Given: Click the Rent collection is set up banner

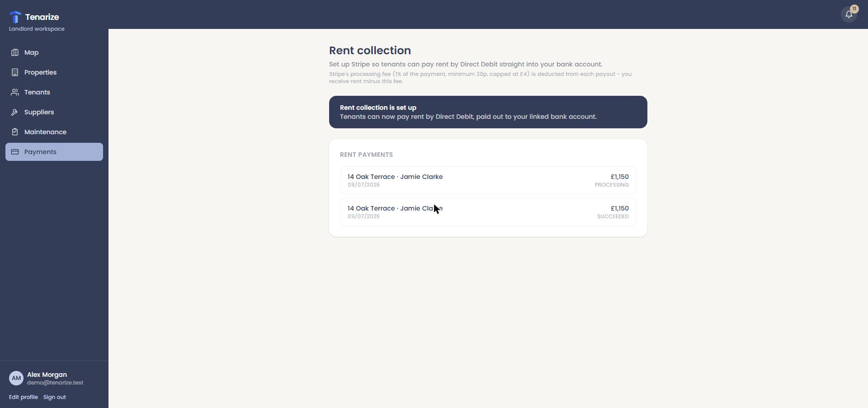Looking at the screenshot, I should 488,112.
